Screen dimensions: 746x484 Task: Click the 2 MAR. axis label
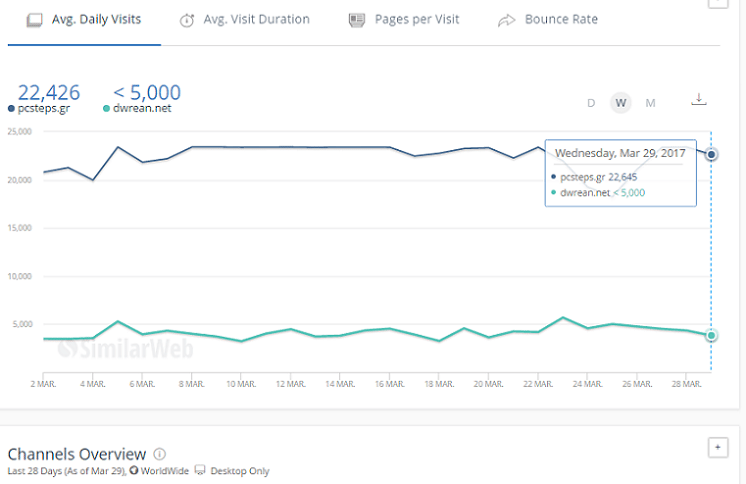point(43,384)
